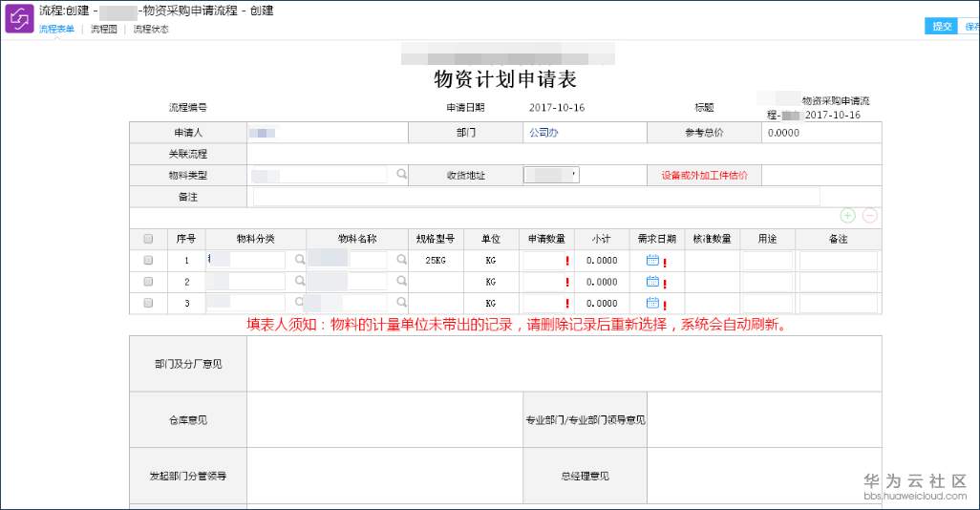980x510 pixels.
Task: Open 物料名称 search in row 1
Action: coord(402,260)
